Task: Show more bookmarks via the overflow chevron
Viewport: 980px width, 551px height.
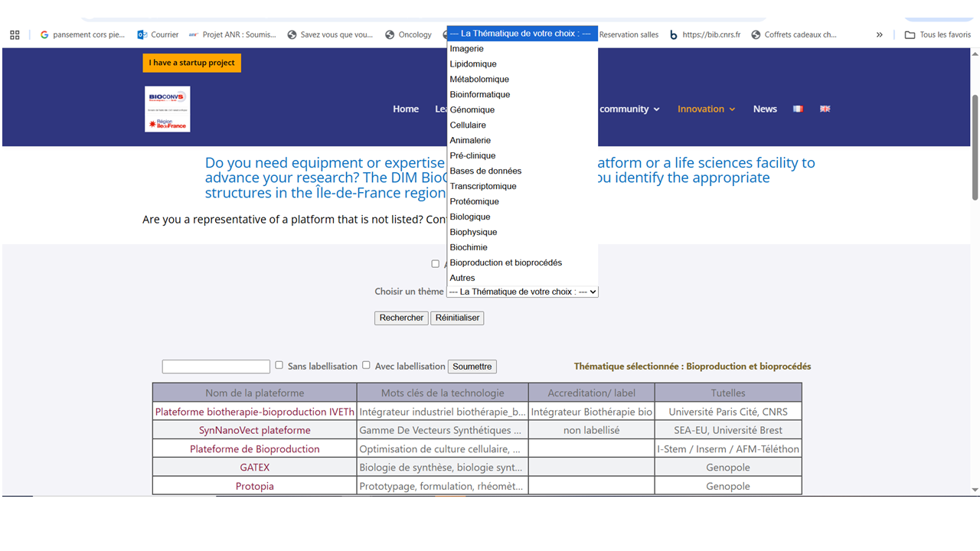Action: (880, 34)
